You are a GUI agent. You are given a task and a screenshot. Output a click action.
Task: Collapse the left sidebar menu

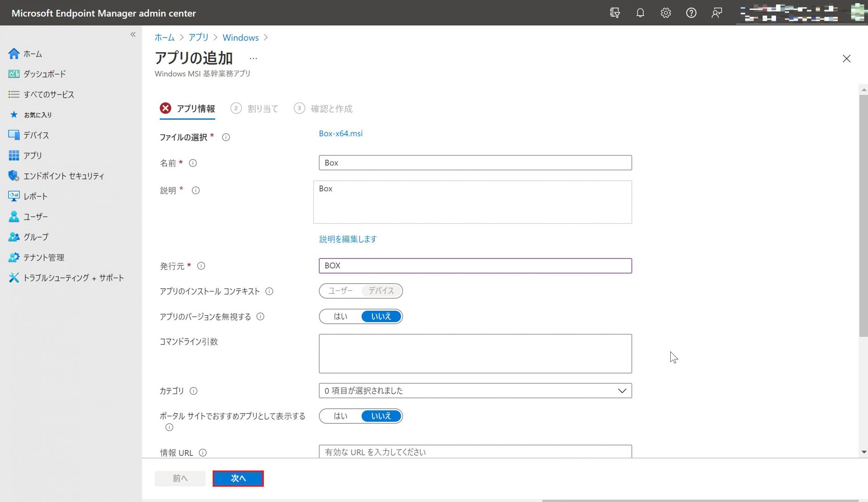133,35
